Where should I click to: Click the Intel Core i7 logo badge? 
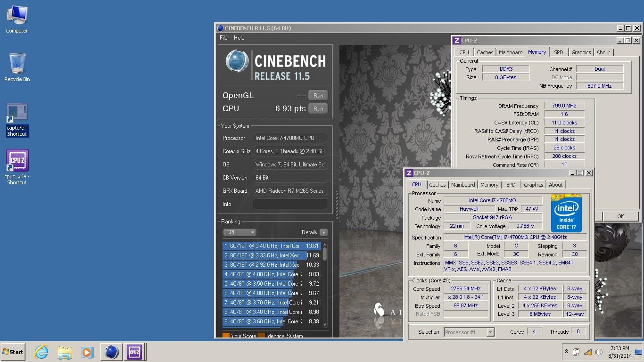[x=566, y=213]
